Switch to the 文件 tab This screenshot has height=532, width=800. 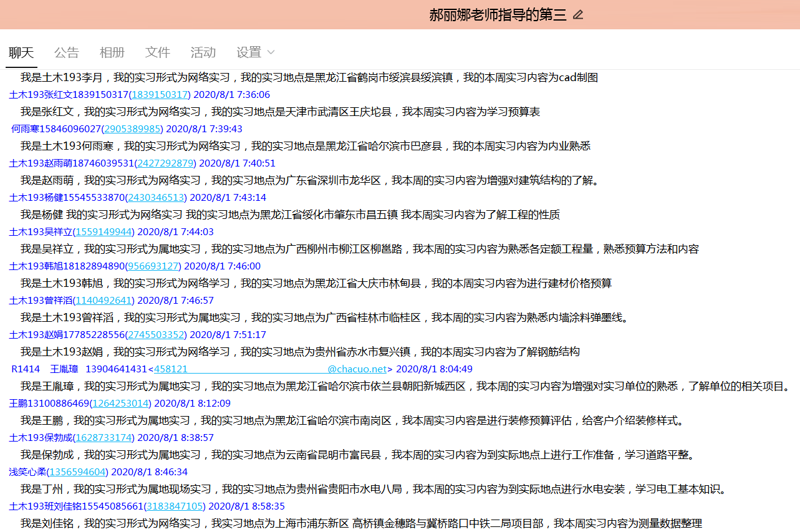158,52
